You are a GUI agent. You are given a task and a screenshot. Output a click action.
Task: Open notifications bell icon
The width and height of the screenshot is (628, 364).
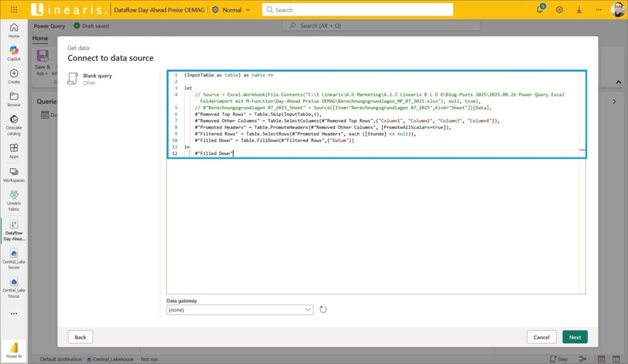pos(540,10)
